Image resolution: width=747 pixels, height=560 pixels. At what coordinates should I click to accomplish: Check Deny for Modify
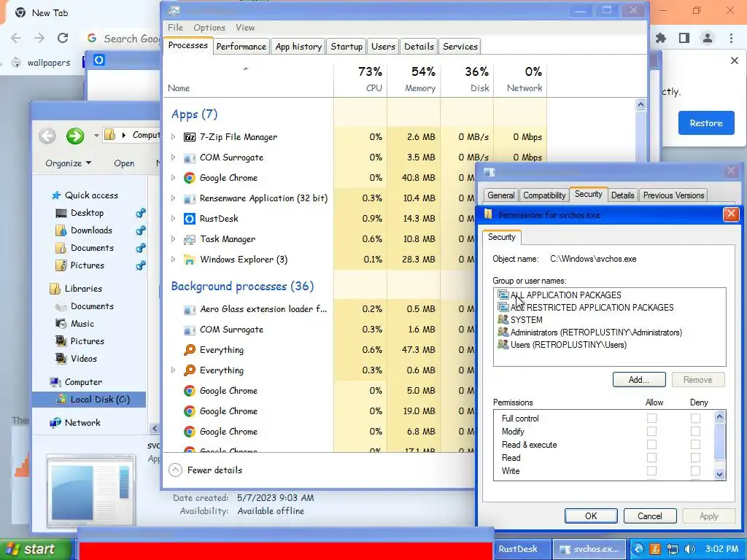tap(695, 432)
